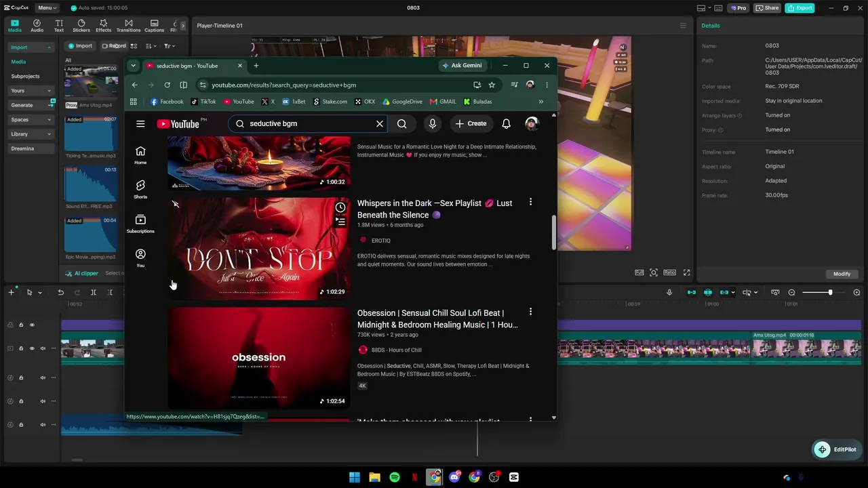Select the 'seductive bgm - YouTube' Chrome tab
The height and width of the screenshot is (488, 868).
coord(194,66)
